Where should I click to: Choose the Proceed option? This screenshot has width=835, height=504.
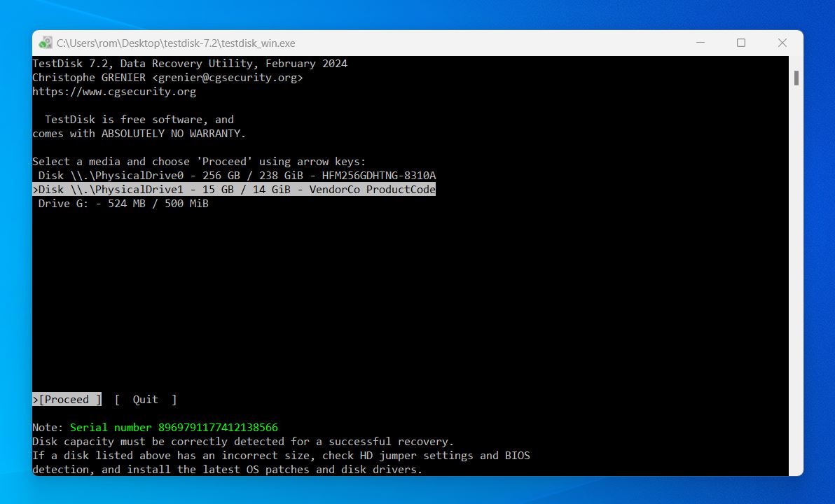[67, 400]
